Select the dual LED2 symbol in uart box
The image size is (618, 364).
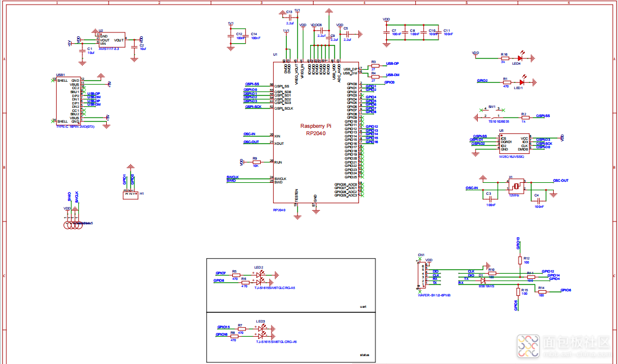tap(261, 277)
